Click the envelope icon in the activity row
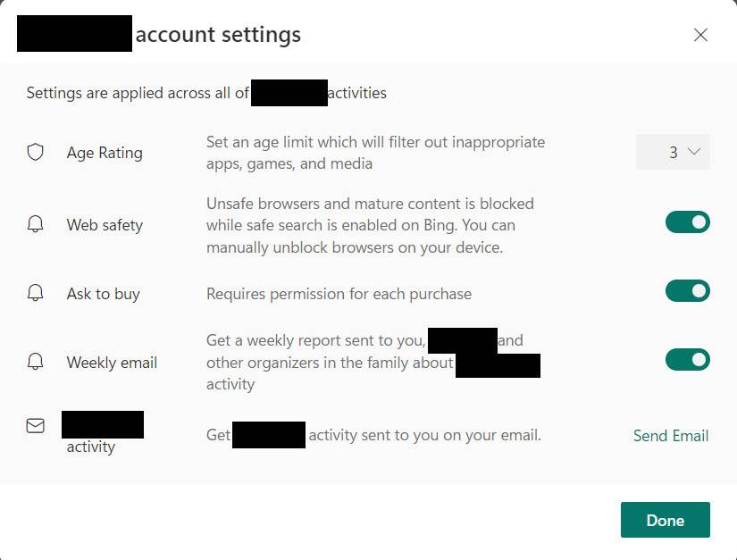 click(x=36, y=426)
